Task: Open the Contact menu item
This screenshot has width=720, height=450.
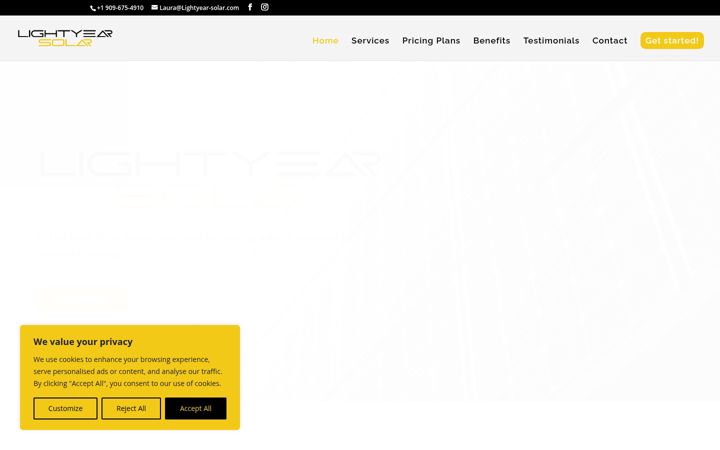Action: pyautogui.click(x=609, y=40)
